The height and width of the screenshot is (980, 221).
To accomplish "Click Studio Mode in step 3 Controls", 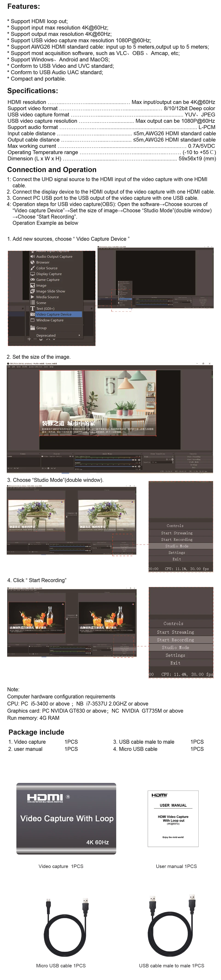I will (x=176, y=546).
